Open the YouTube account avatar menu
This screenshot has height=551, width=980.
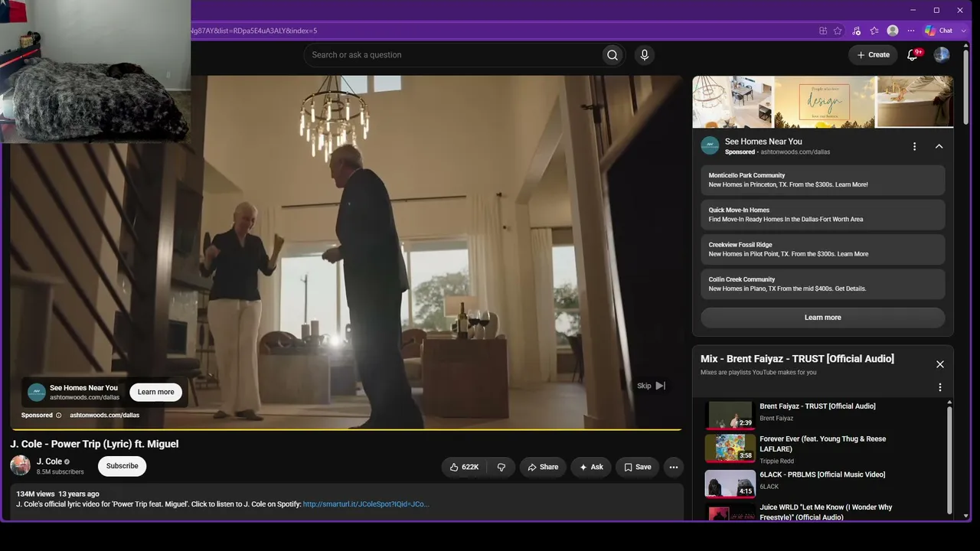pyautogui.click(x=942, y=55)
